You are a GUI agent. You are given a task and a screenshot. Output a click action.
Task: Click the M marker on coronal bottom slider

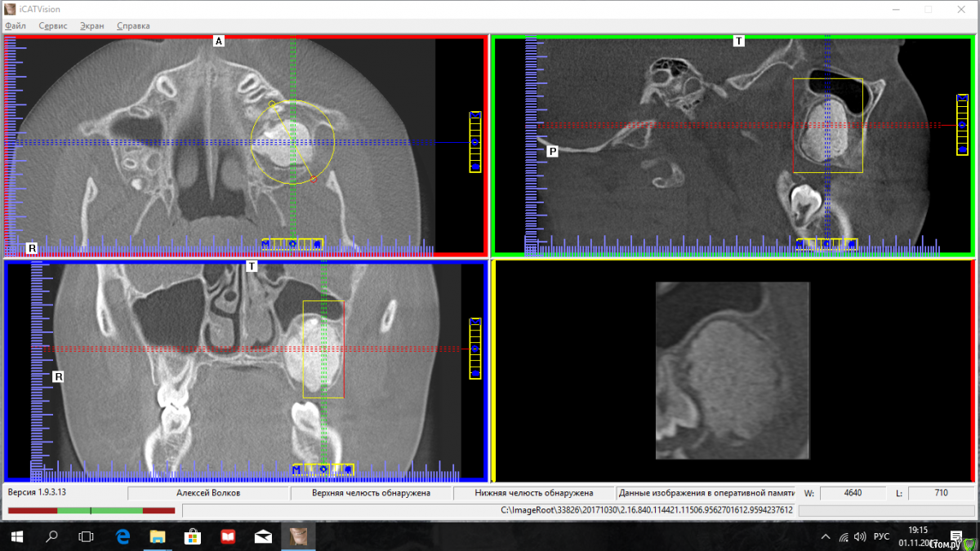(x=298, y=469)
